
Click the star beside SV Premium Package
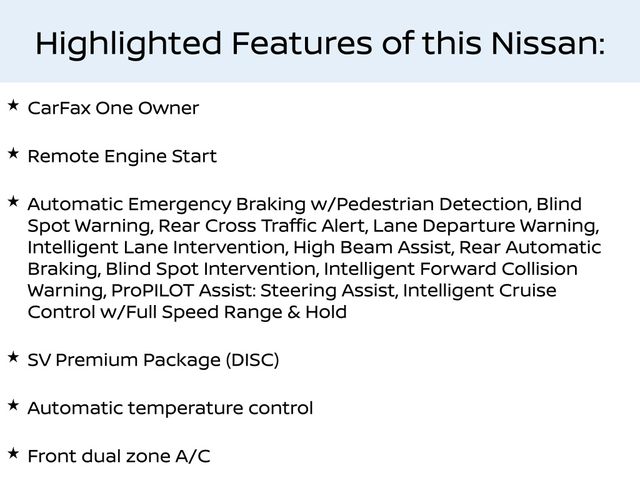[13, 355]
